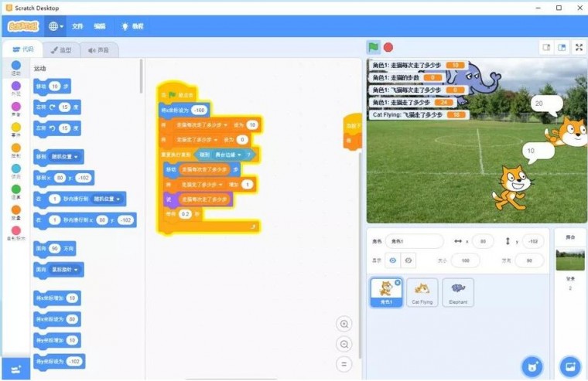Select the 运算 (Operators) category circle
The image size is (588, 381).
pyautogui.click(x=15, y=189)
